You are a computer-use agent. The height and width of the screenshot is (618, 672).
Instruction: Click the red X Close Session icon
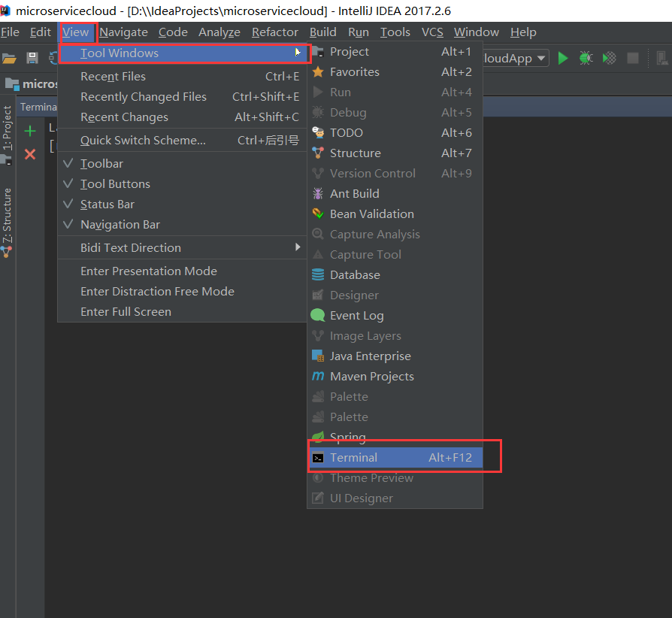[30, 154]
